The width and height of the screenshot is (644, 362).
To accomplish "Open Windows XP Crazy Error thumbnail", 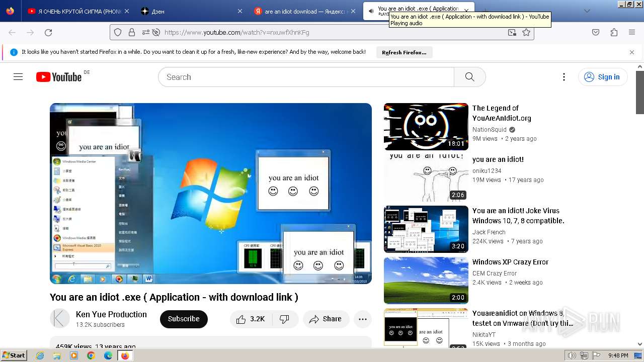I will pyautogui.click(x=426, y=281).
